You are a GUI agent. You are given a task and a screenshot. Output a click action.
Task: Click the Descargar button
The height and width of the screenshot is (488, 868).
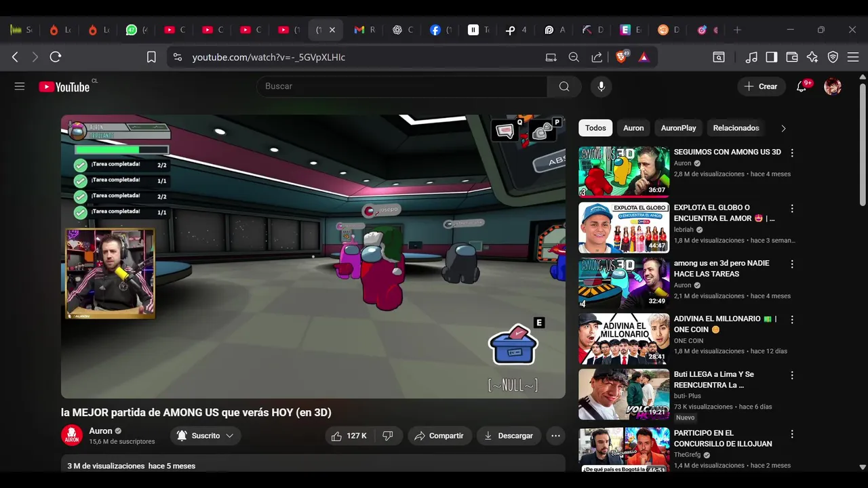tap(509, 436)
